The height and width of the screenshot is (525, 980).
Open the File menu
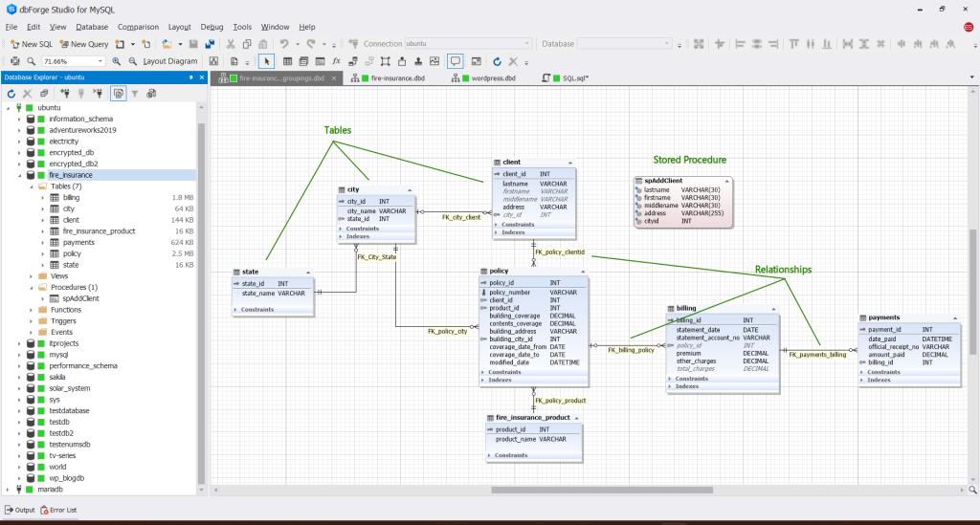[11, 27]
